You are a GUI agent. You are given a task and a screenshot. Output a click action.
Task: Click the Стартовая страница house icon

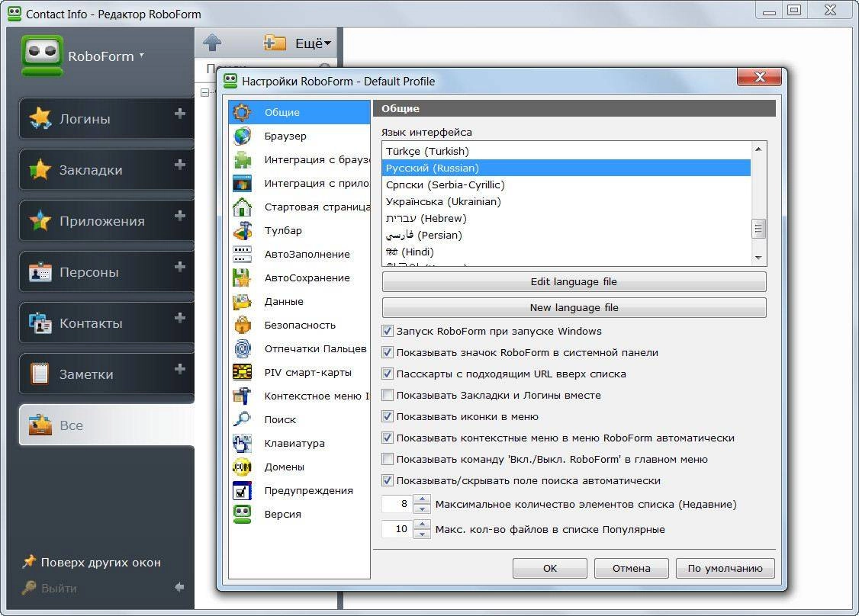(x=242, y=207)
